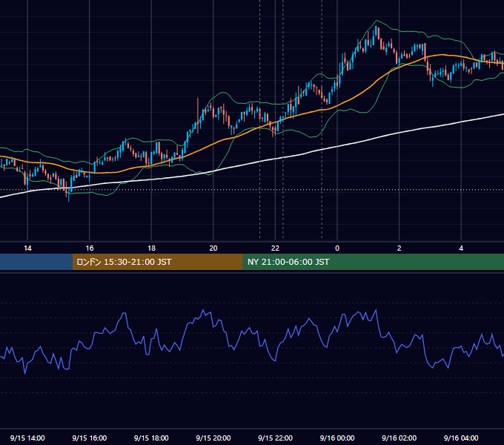Click the 14 hour label on price chart axis
Image resolution: width=504 pixels, height=445 pixels.
[27, 248]
